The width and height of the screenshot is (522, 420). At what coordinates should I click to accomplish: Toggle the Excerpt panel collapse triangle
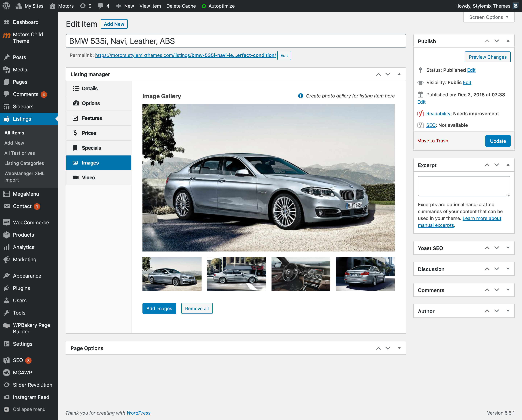click(x=508, y=165)
